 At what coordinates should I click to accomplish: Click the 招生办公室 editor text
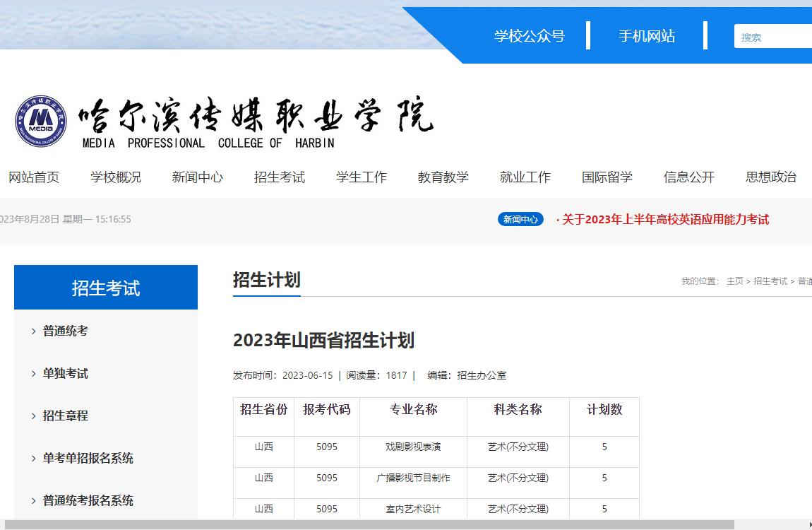tap(482, 375)
